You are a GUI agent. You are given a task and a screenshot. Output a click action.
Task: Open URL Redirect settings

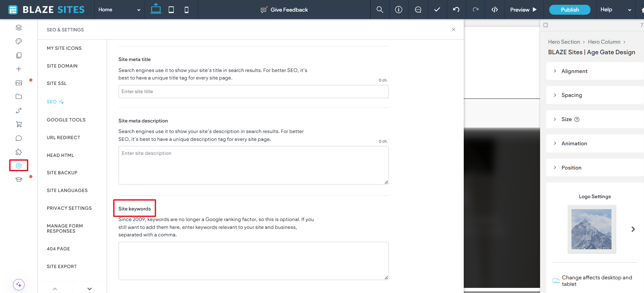pyautogui.click(x=63, y=137)
